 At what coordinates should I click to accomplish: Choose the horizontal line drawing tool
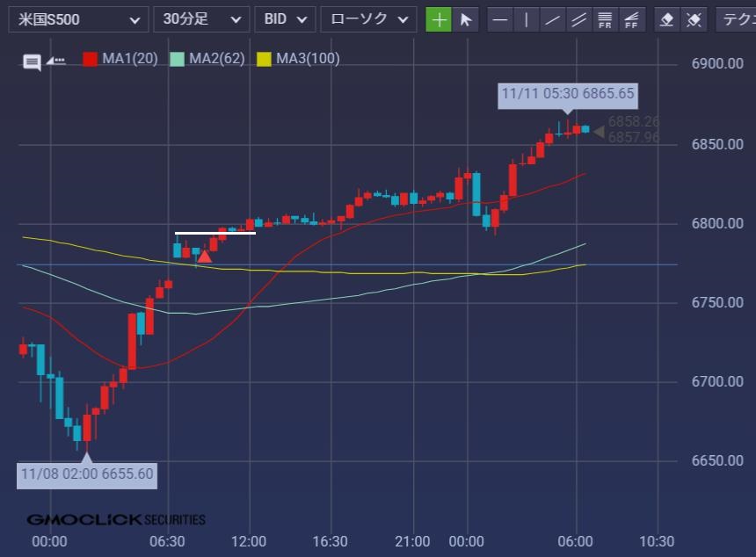point(500,19)
